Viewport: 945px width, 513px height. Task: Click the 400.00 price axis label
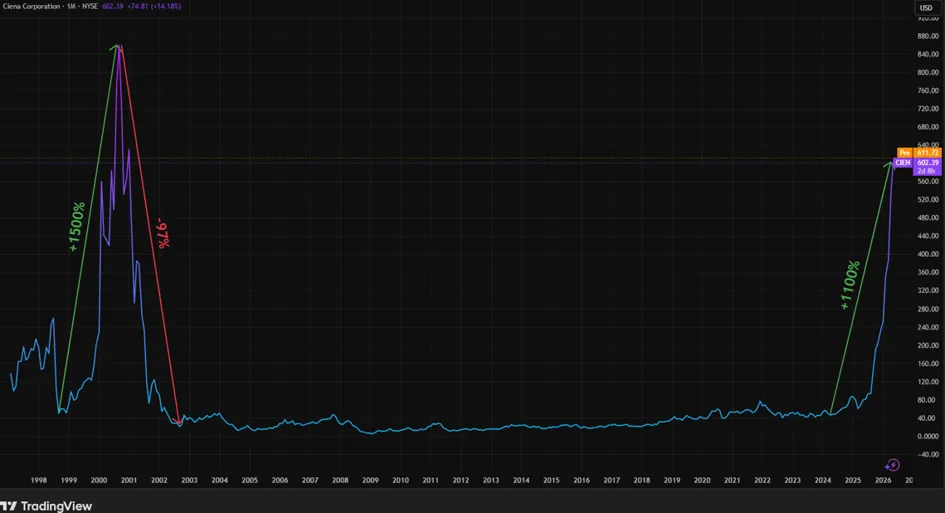[x=928, y=254]
